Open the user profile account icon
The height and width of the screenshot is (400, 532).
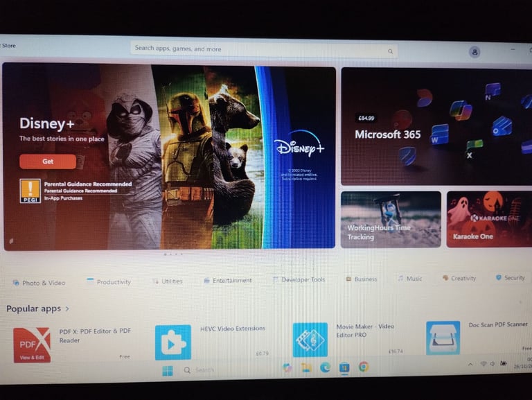click(x=475, y=52)
